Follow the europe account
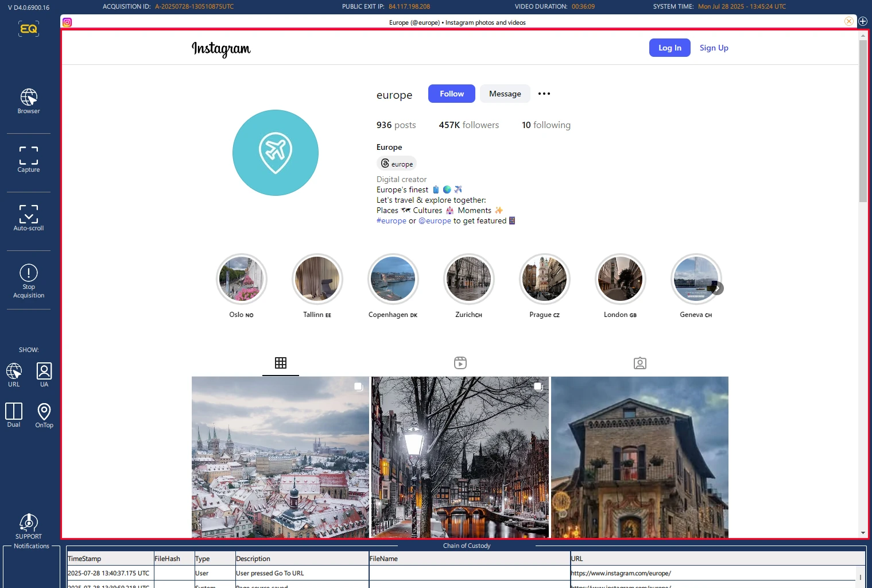The image size is (872, 588). [x=452, y=94]
